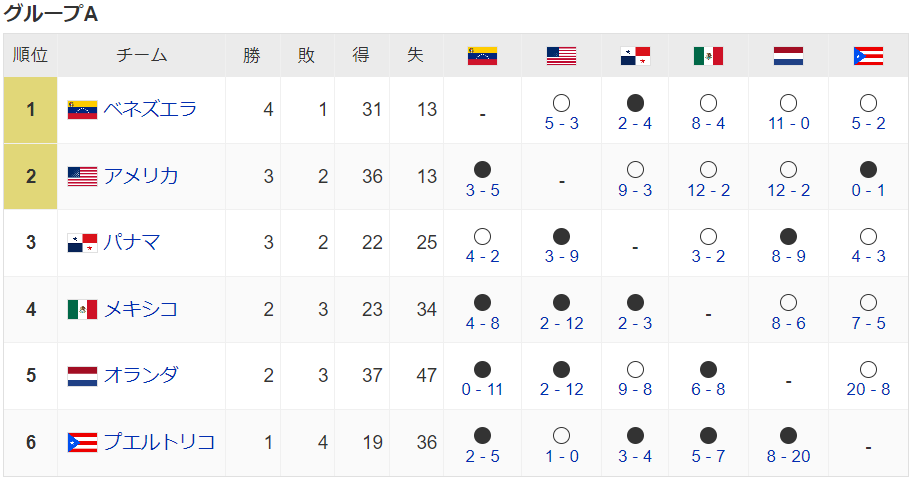Open the パナマ team page
This screenshot has width=913, height=481.
coord(132,243)
